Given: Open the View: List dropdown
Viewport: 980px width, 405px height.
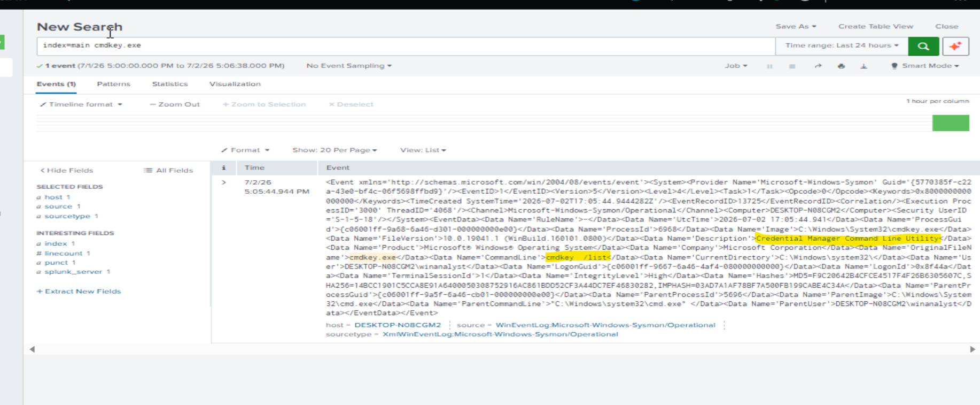Looking at the screenshot, I should 423,150.
